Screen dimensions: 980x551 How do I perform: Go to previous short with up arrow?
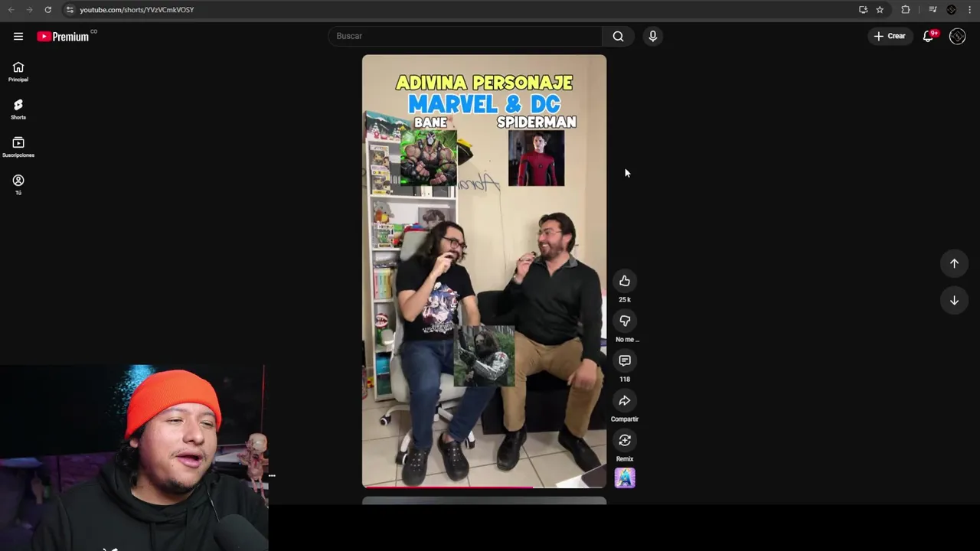[x=954, y=263]
